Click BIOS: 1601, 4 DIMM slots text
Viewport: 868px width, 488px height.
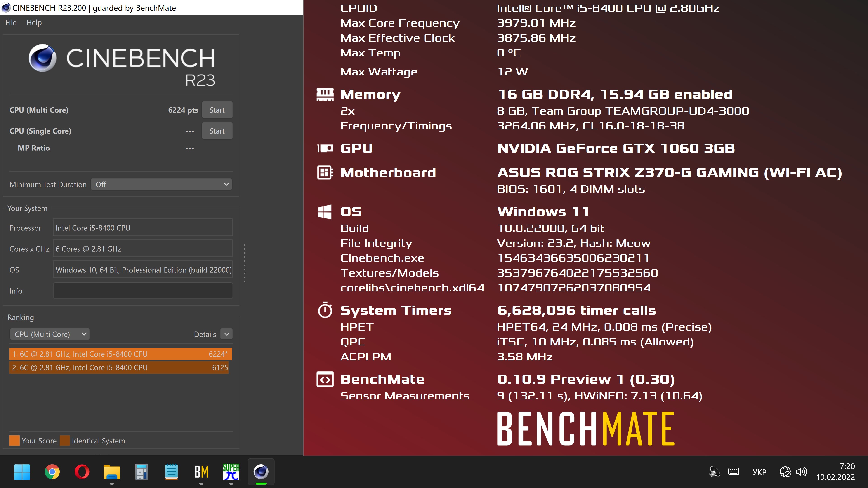click(x=571, y=189)
